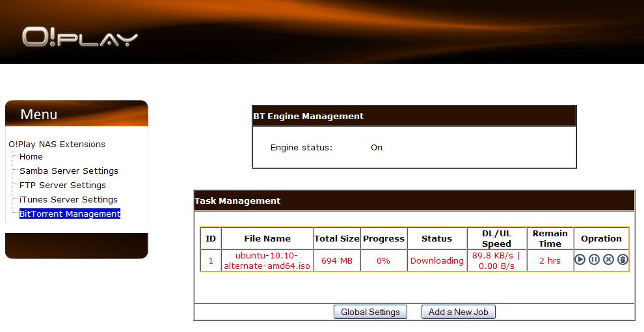Click the Downloading status cell
This screenshot has height=332, width=644.
[x=436, y=260]
